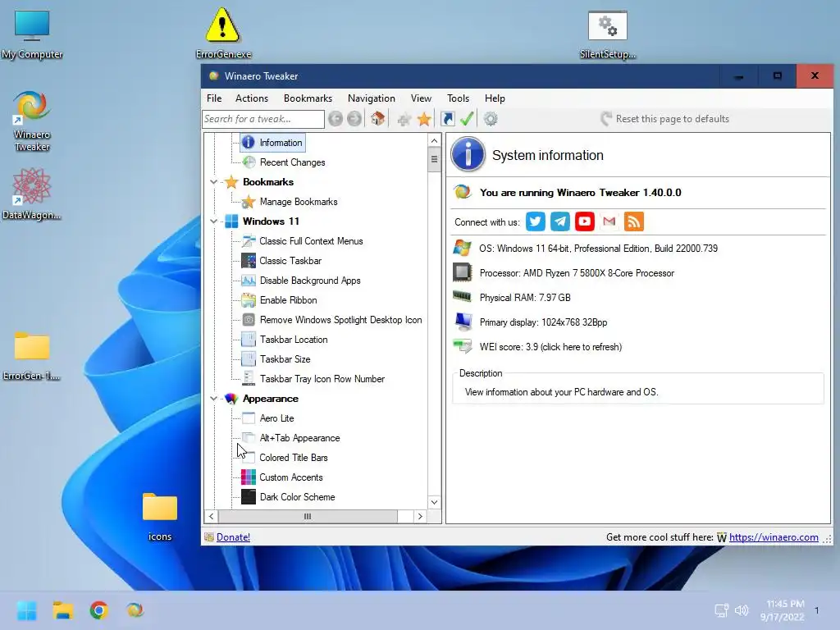
Task: Open the Gmail connect icon
Action: pyautogui.click(x=609, y=221)
